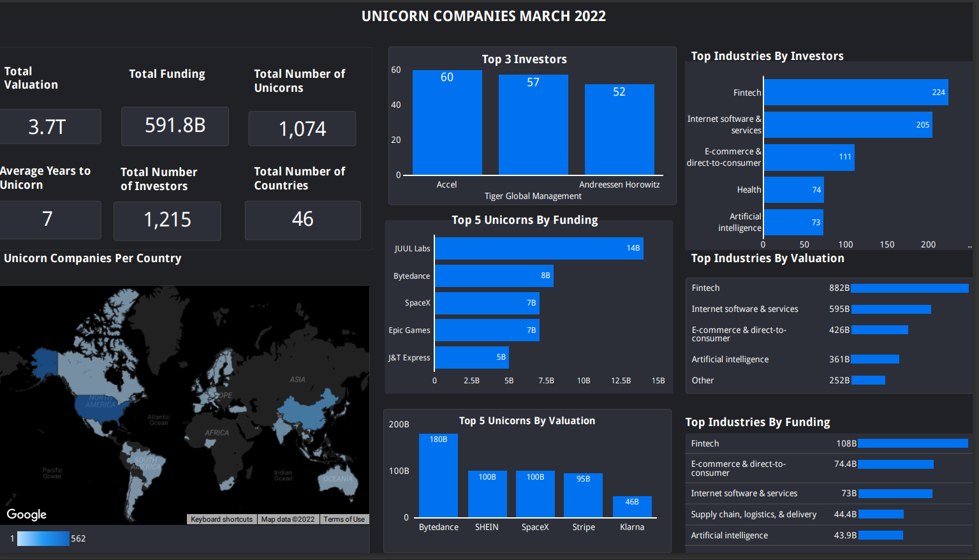Click the Bytedance 8B funding bar
The height and width of the screenshot is (560, 979).
pyautogui.click(x=494, y=276)
